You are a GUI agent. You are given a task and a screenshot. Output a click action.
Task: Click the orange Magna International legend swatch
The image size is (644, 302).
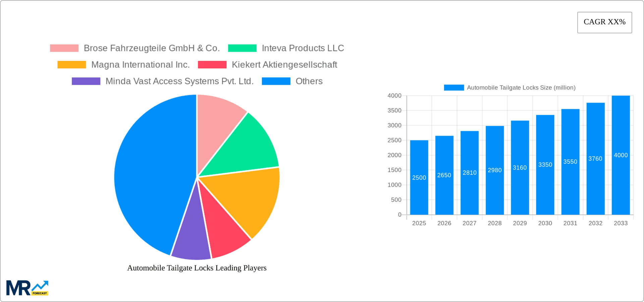[71, 64]
